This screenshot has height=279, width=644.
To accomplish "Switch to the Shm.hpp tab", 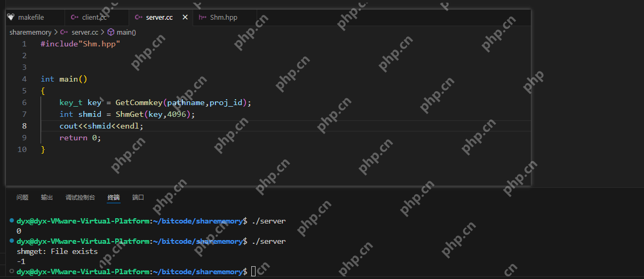I will tap(223, 18).
